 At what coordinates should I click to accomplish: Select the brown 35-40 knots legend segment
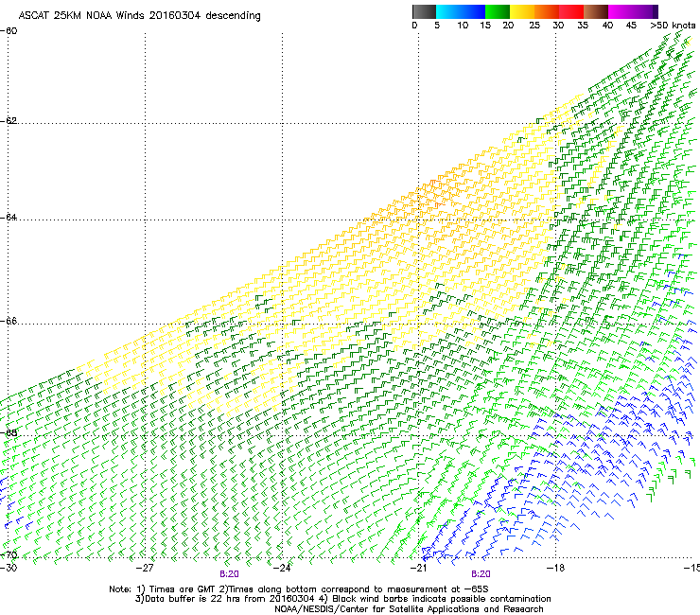pyautogui.click(x=596, y=11)
